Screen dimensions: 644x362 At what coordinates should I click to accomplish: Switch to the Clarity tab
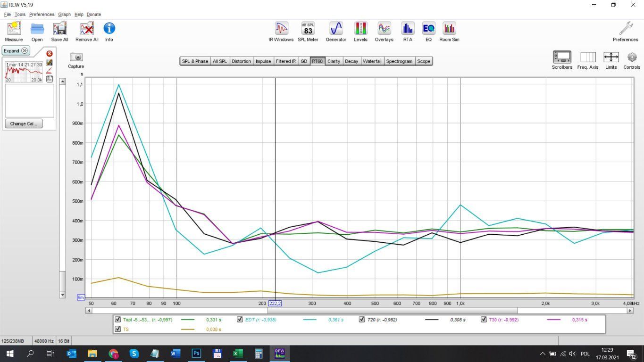click(x=334, y=61)
